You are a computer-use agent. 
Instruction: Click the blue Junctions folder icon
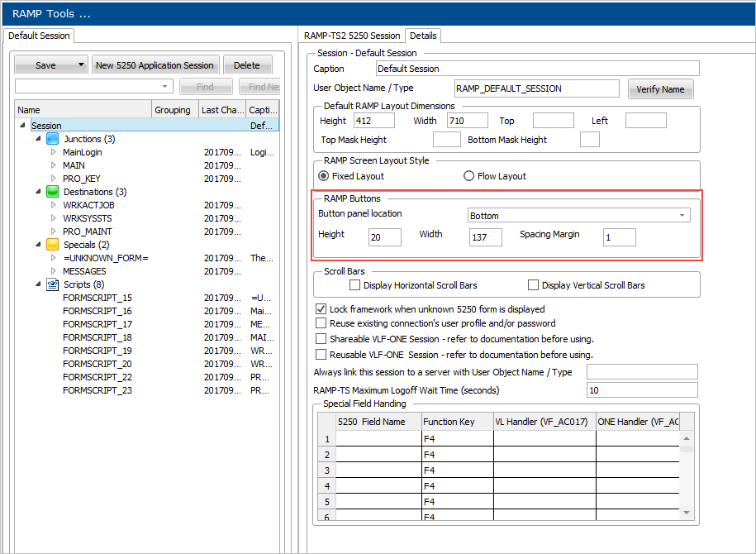pyautogui.click(x=53, y=139)
